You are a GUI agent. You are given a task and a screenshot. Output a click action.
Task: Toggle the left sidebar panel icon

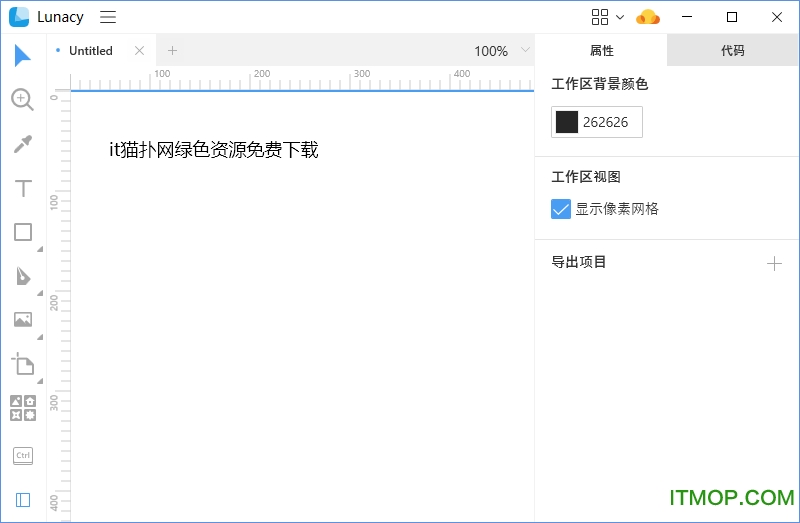23,500
